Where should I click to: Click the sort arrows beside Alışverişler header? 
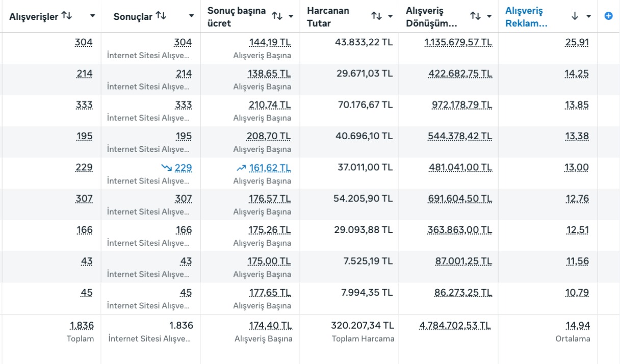66,16
